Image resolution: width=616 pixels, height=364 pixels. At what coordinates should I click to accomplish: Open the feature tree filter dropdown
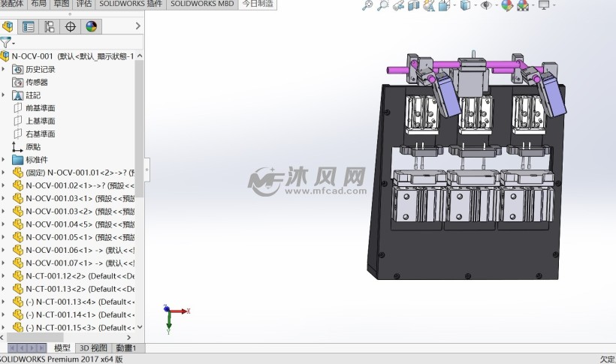[x=7, y=43]
